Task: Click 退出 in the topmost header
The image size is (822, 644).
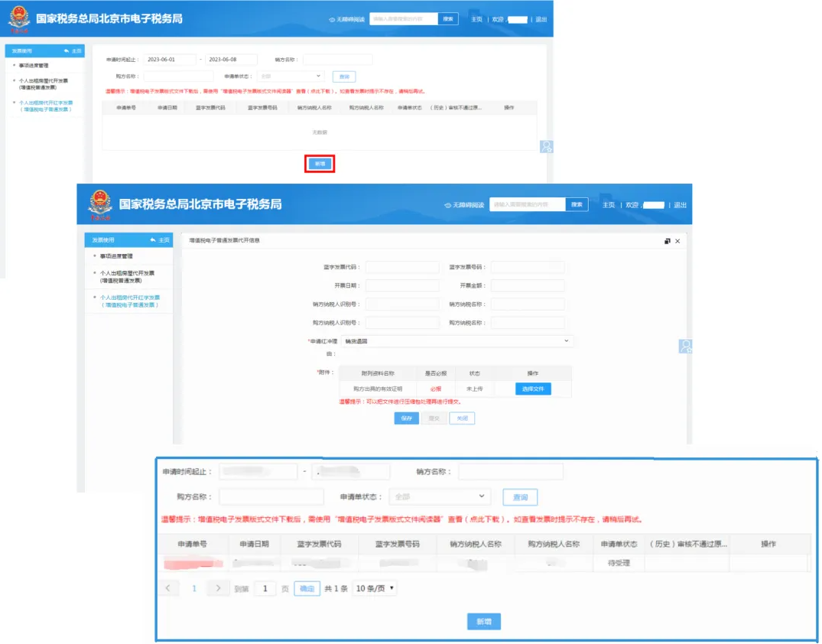Action: (541, 19)
